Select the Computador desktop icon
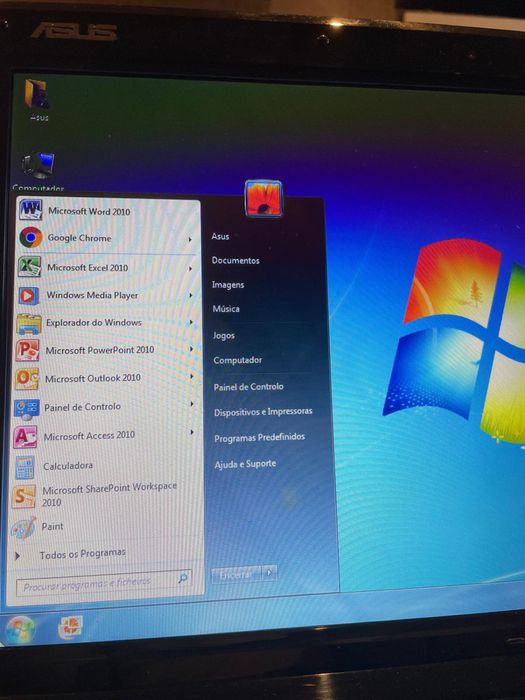525x700 pixels. point(38,165)
